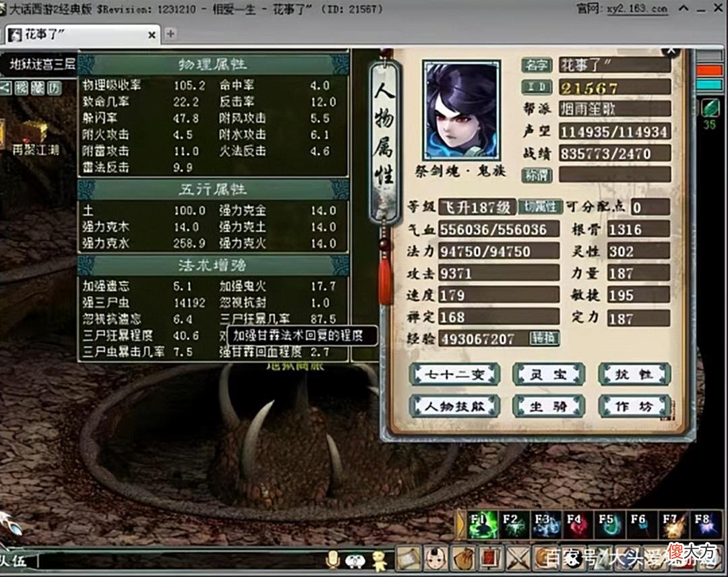728x577 pixels.
Task: Click the 物理吸收率 stat row
Action: coord(144,86)
